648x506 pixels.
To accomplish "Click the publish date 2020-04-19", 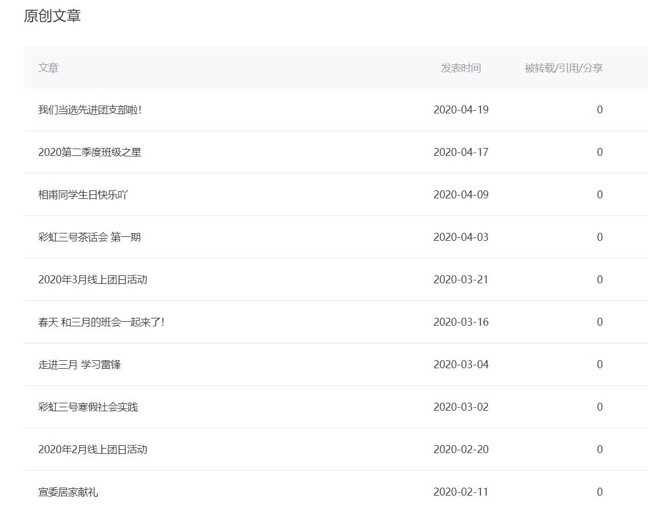I will pos(461,110).
